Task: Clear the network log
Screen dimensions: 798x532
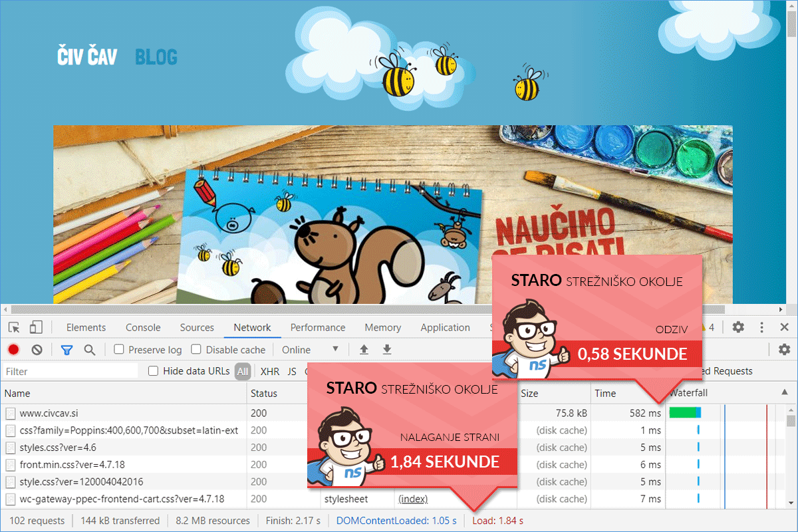Action: (37, 350)
